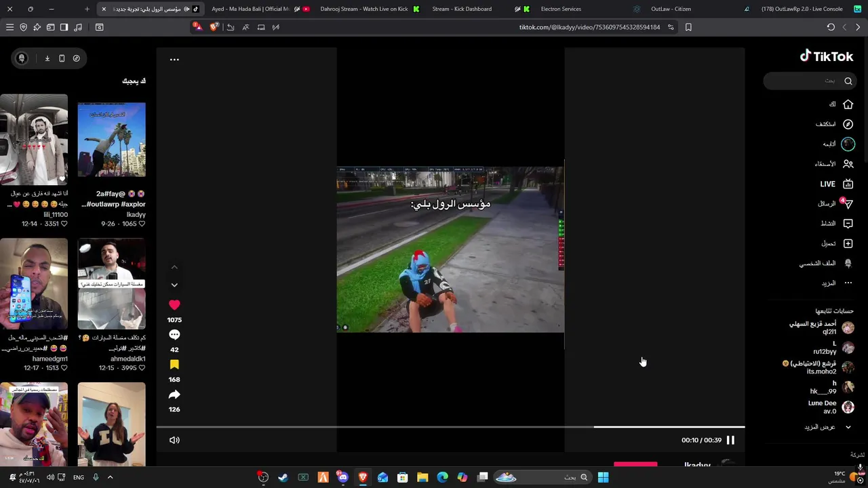Click the download icon in the floating toolbar
This screenshot has height=488, width=868.
click(47, 58)
